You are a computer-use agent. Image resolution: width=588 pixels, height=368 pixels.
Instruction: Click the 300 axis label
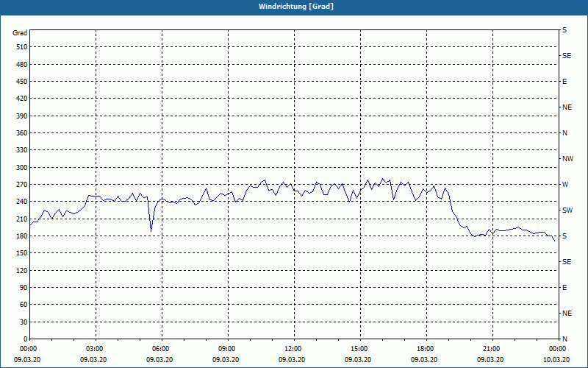click(22, 168)
